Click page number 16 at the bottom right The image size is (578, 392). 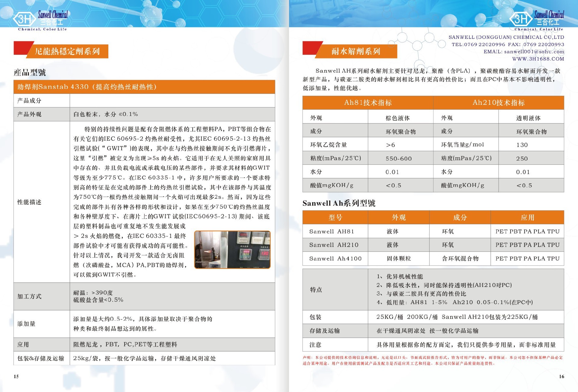click(x=561, y=376)
